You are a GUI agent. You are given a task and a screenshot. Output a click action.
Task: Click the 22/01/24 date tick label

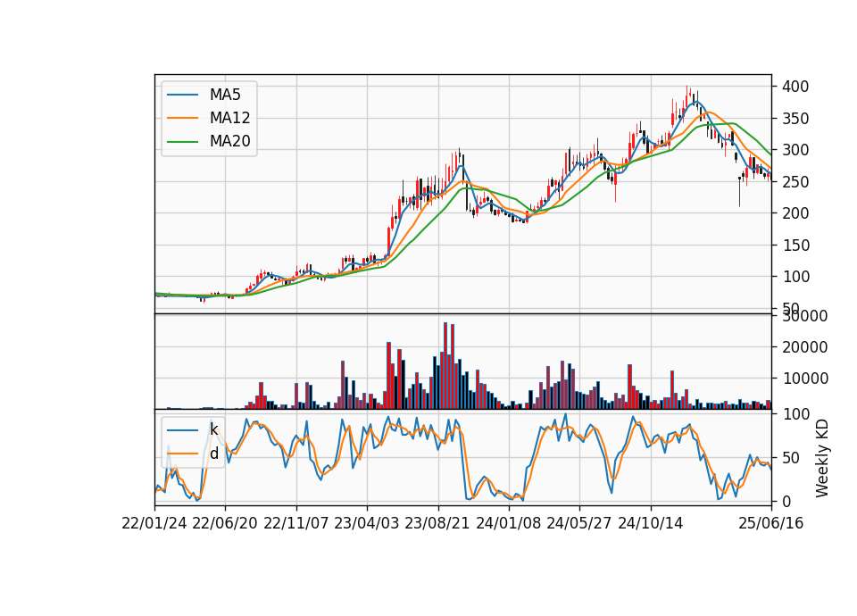(154, 524)
